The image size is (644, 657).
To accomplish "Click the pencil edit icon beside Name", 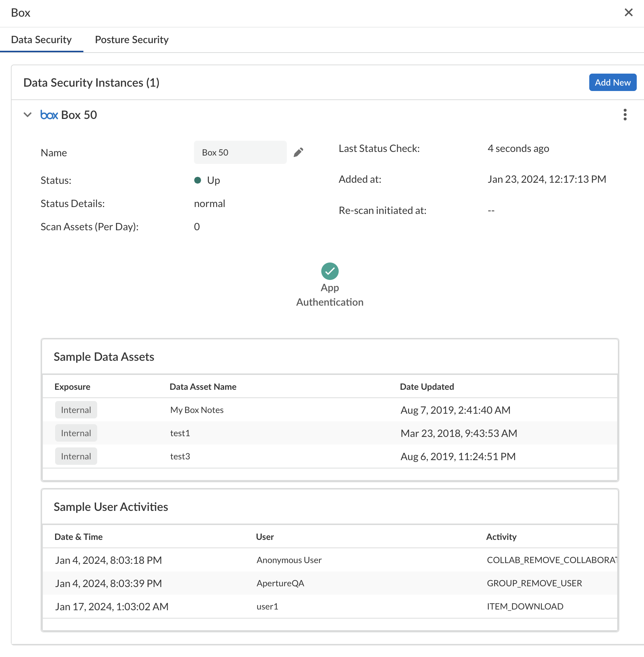I will pos(298,152).
